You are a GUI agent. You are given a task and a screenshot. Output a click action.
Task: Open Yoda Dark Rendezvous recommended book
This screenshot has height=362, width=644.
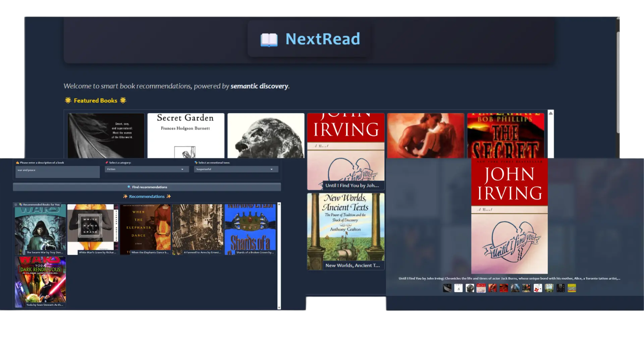point(40,282)
